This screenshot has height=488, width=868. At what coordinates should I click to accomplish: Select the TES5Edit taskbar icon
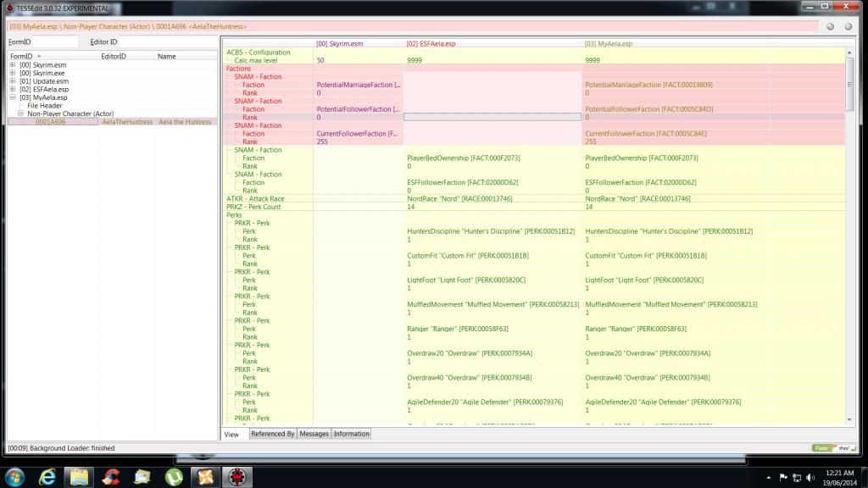tap(237, 477)
